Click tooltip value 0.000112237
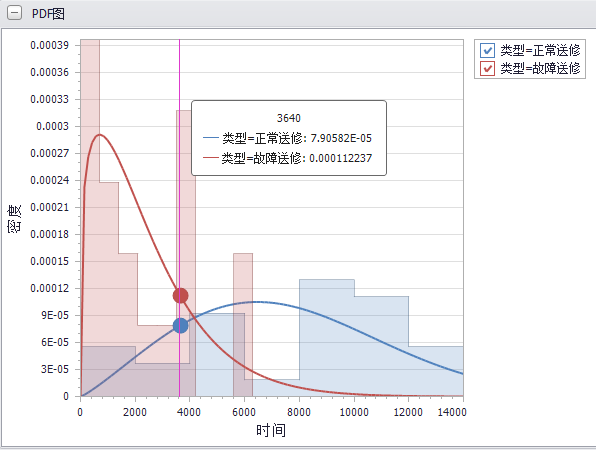The height and width of the screenshot is (450, 596). [341, 158]
